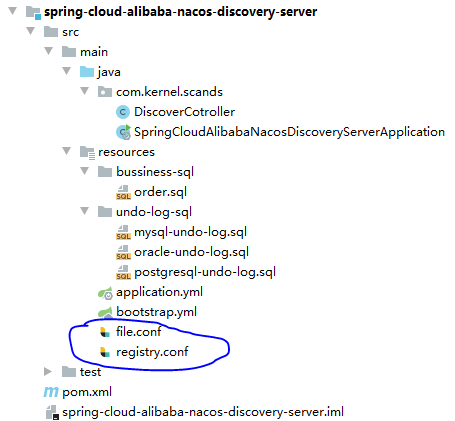Image resolution: width=455 pixels, height=421 pixels.
Task: Select the mysql-undo-log.sql file name
Action: [190, 233]
